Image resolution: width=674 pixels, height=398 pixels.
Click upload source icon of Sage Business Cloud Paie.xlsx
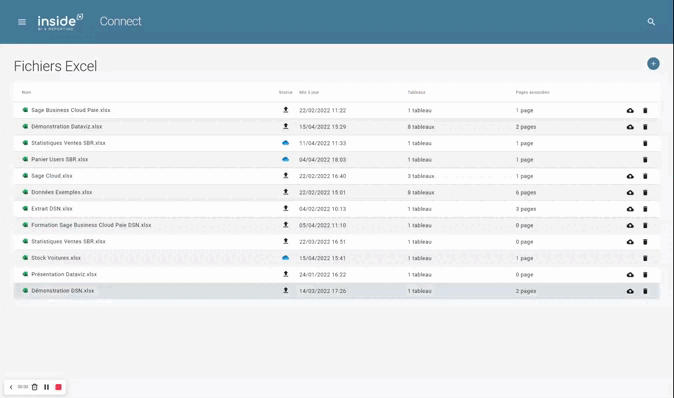285,110
